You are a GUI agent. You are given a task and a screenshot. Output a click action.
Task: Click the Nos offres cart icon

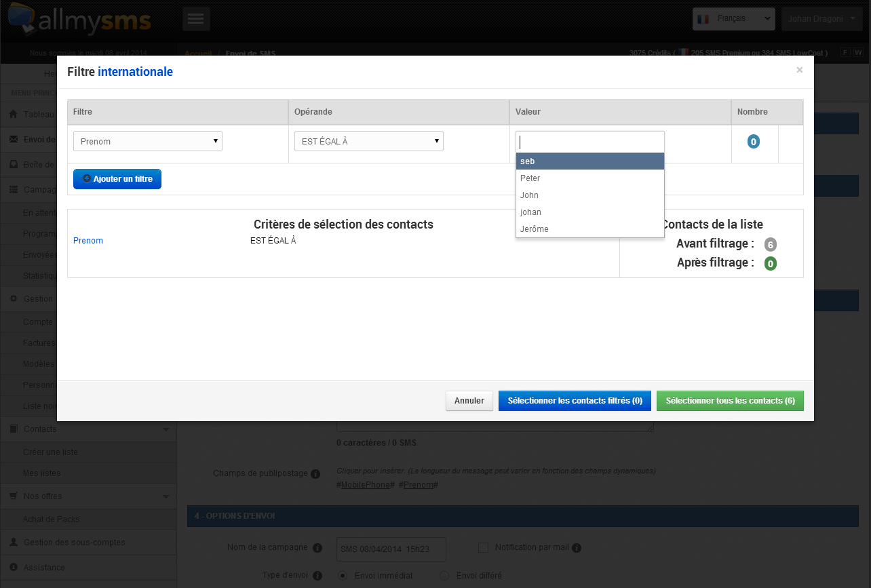[x=14, y=496]
